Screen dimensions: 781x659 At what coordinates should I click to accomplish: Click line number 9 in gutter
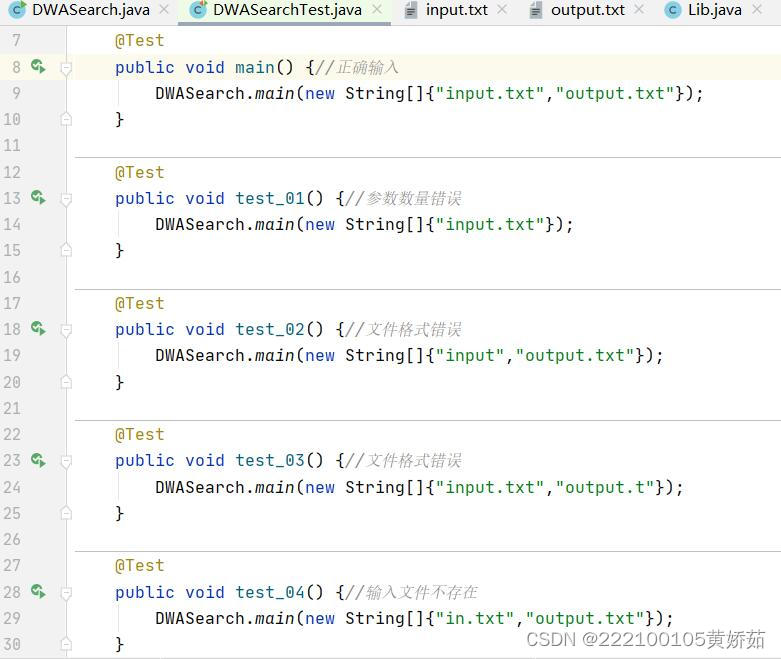pos(16,93)
